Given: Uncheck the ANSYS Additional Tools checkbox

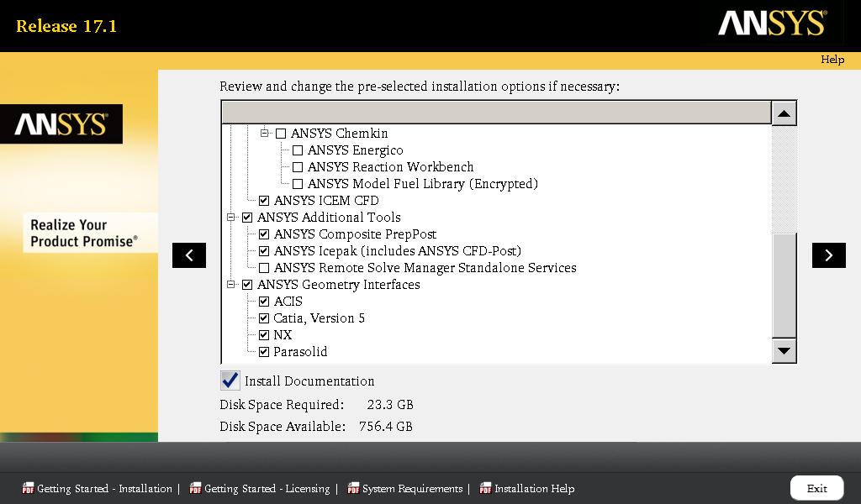Looking at the screenshot, I should (x=247, y=218).
